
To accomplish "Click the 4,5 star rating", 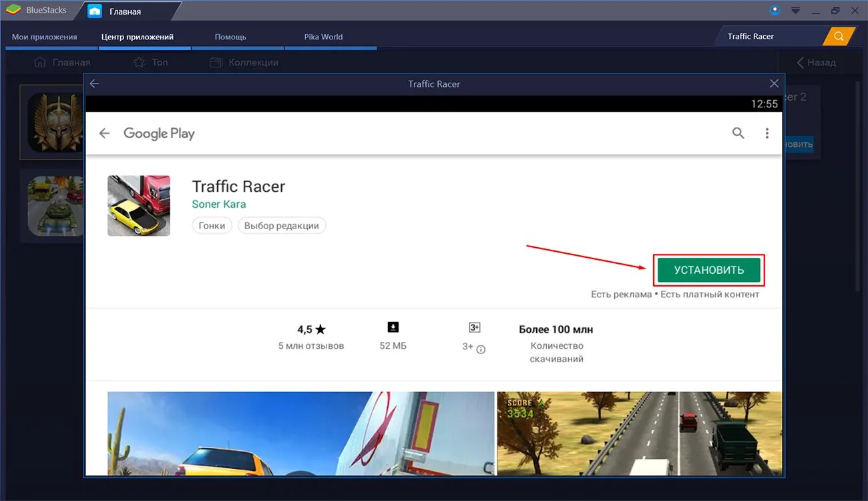I will click(x=311, y=329).
